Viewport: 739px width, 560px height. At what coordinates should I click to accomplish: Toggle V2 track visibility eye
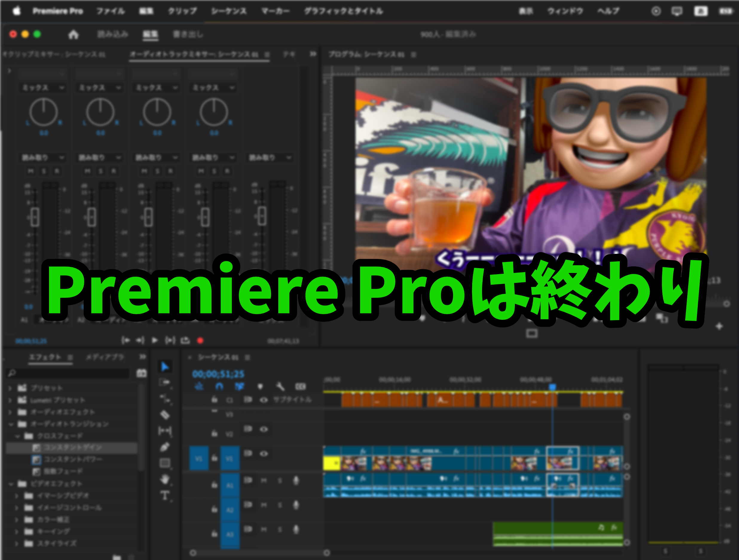click(x=264, y=429)
